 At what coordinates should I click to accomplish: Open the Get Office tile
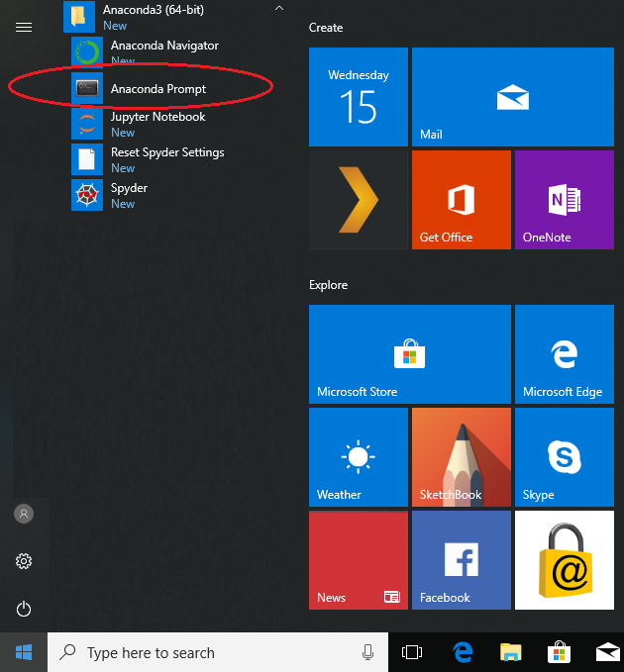tap(461, 199)
